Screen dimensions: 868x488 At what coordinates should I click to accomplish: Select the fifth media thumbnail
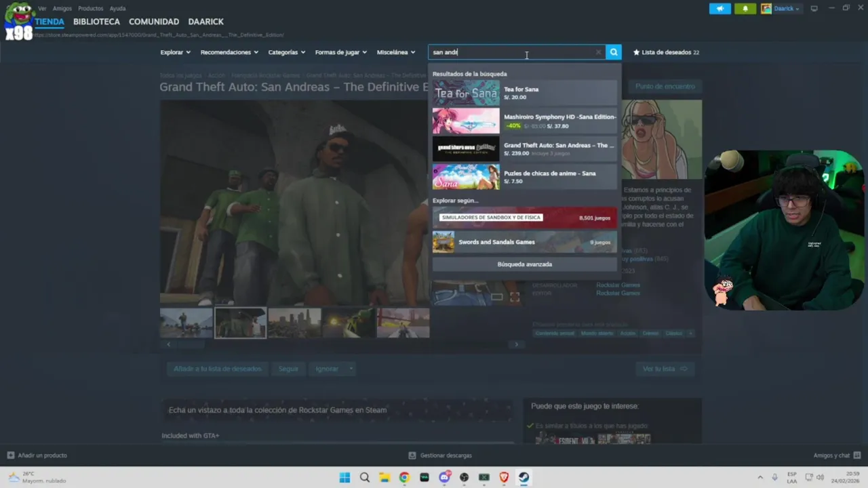(x=403, y=323)
